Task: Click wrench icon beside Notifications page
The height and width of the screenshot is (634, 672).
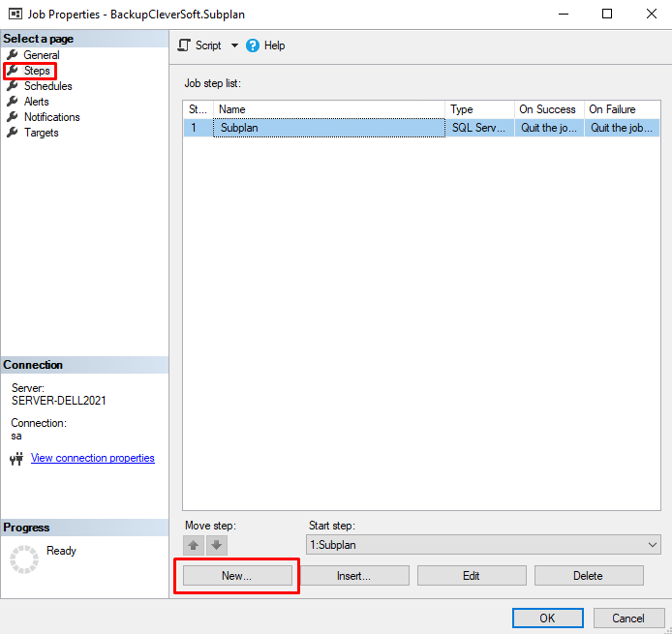Action: pyautogui.click(x=13, y=117)
